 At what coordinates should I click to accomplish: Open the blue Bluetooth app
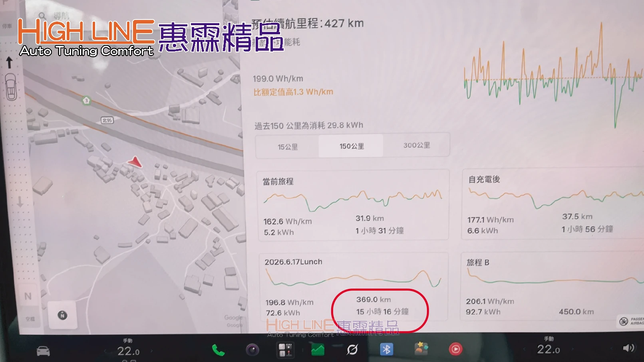[x=386, y=349]
